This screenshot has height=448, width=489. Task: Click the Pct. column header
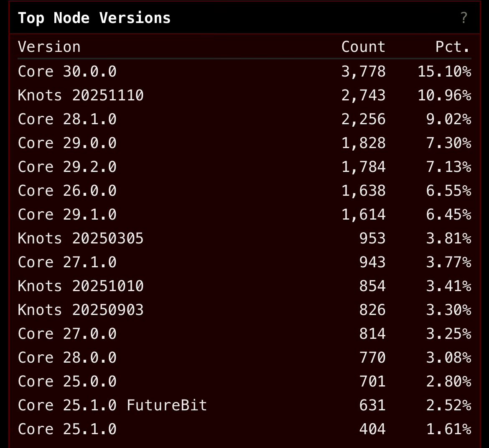tap(453, 47)
